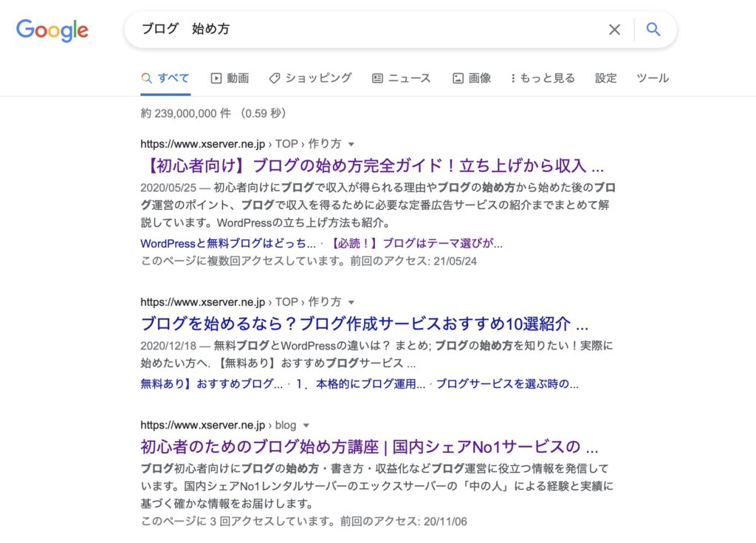
Task: Click the blue magnifying glass search icon
Action: [x=653, y=30]
